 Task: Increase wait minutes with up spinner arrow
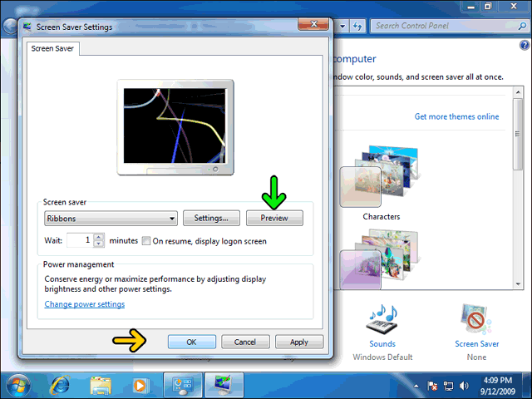click(x=98, y=237)
